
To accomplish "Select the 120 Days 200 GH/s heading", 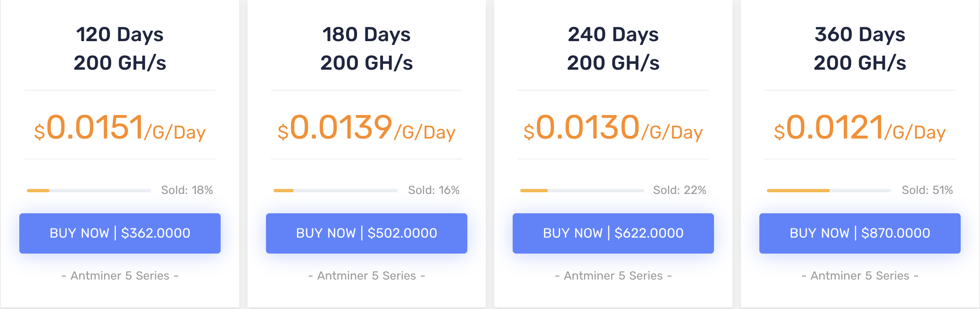I will click(x=120, y=48).
